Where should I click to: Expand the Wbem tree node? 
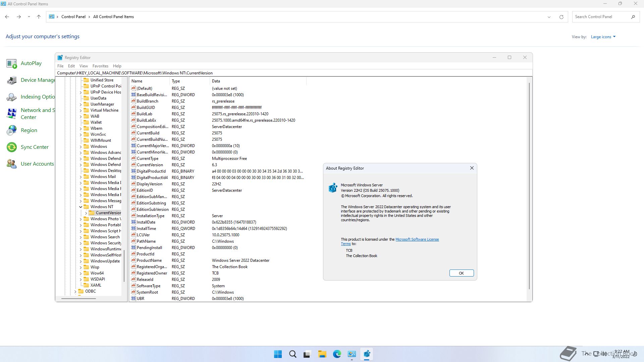click(80, 128)
